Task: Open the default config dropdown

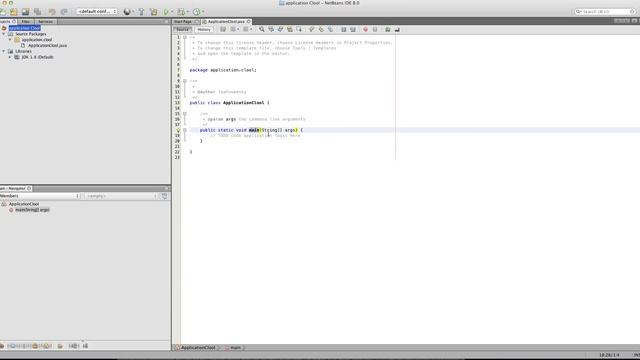Action: pyautogui.click(x=97, y=11)
